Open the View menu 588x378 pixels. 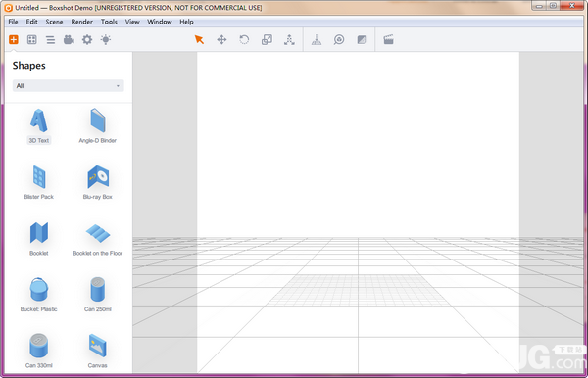pos(132,22)
